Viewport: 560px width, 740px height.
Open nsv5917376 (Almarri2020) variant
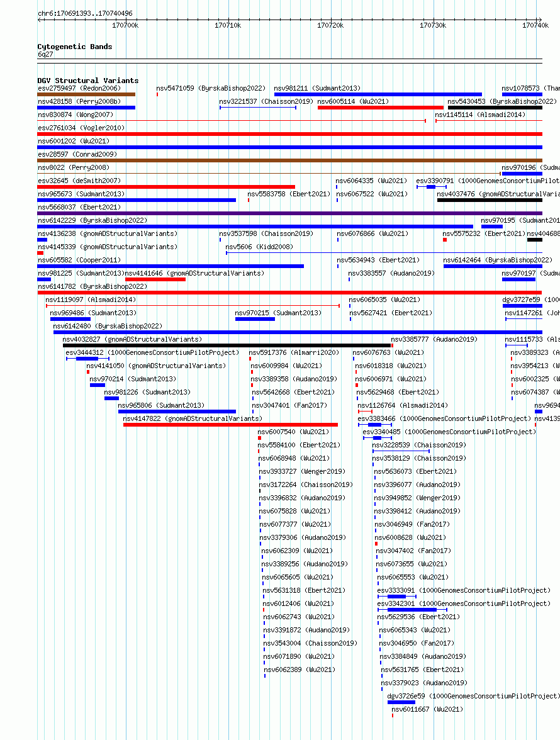(x=294, y=352)
